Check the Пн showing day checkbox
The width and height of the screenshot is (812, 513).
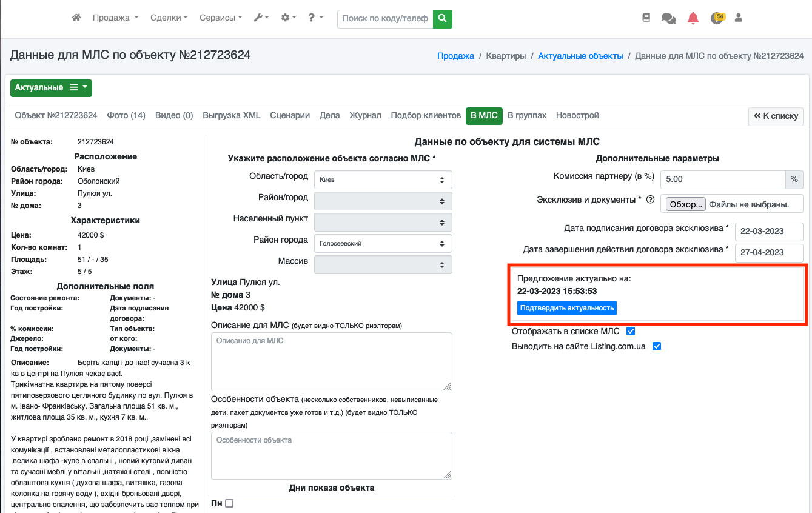pos(229,503)
